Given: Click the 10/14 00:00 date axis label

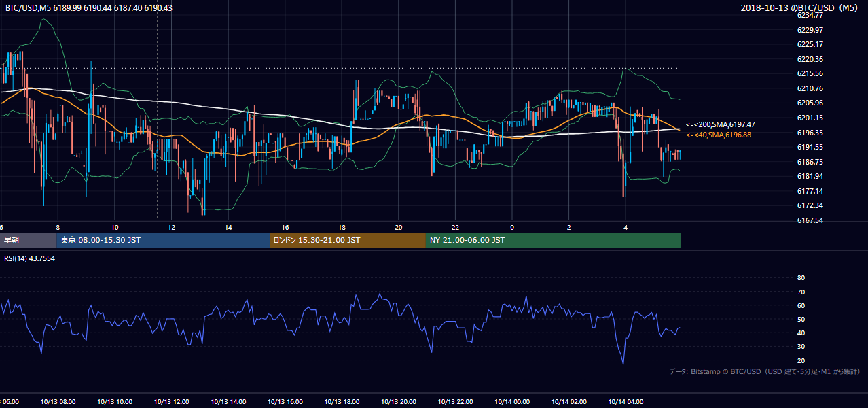Looking at the screenshot, I should [513, 402].
